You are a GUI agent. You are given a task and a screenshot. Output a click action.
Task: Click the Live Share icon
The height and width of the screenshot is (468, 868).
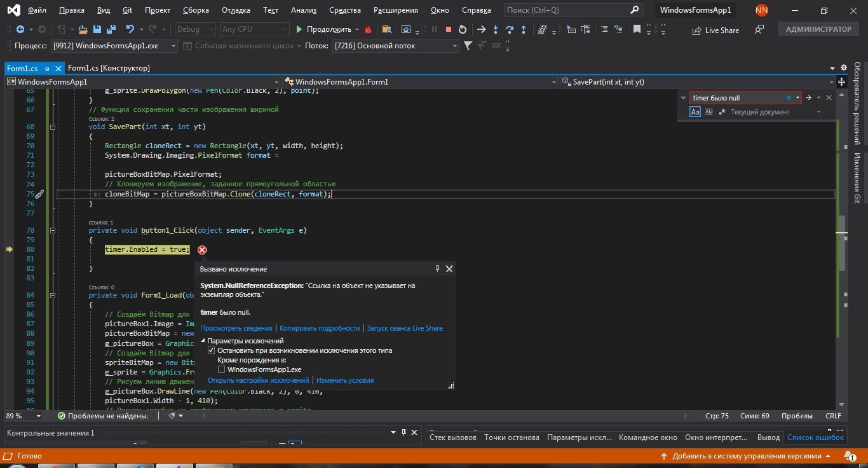696,30
